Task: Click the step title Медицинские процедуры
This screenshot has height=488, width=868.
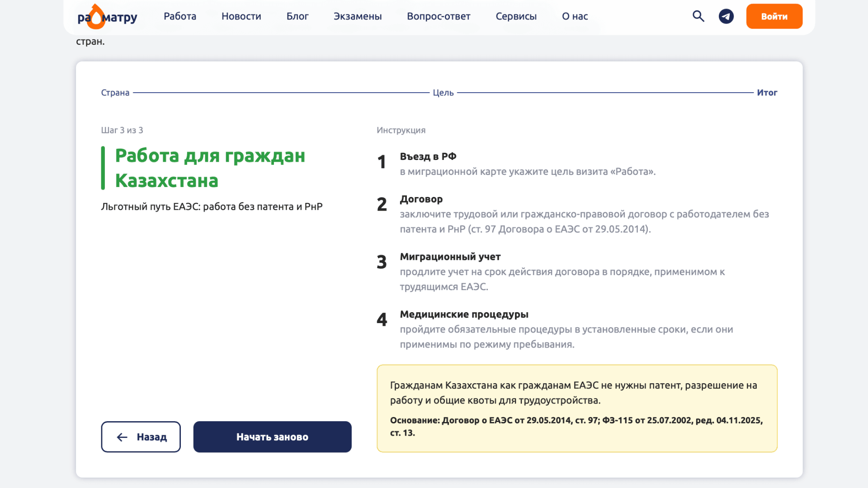Action: click(464, 314)
